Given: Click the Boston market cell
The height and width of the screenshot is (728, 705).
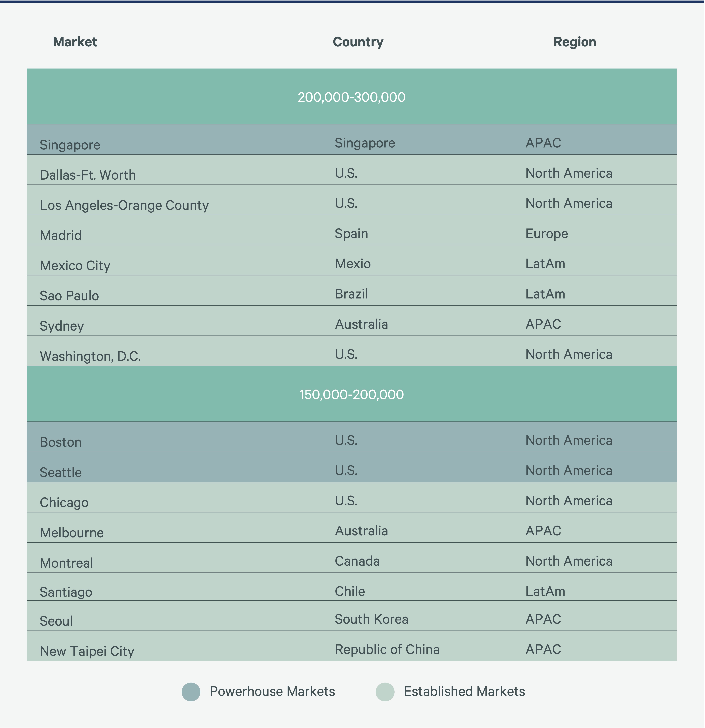Looking at the screenshot, I should [61, 442].
